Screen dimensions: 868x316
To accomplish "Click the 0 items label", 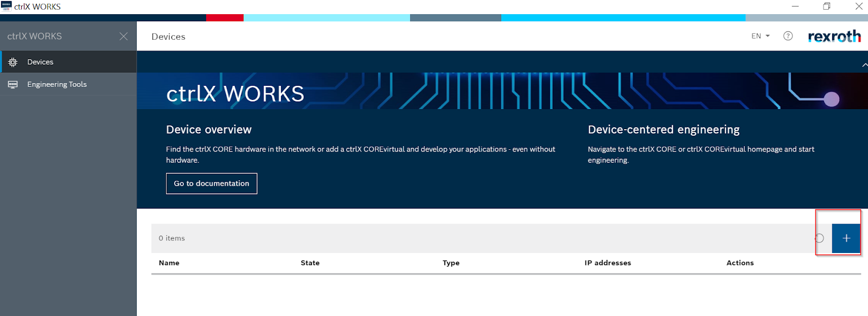I will (x=171, y=238).
